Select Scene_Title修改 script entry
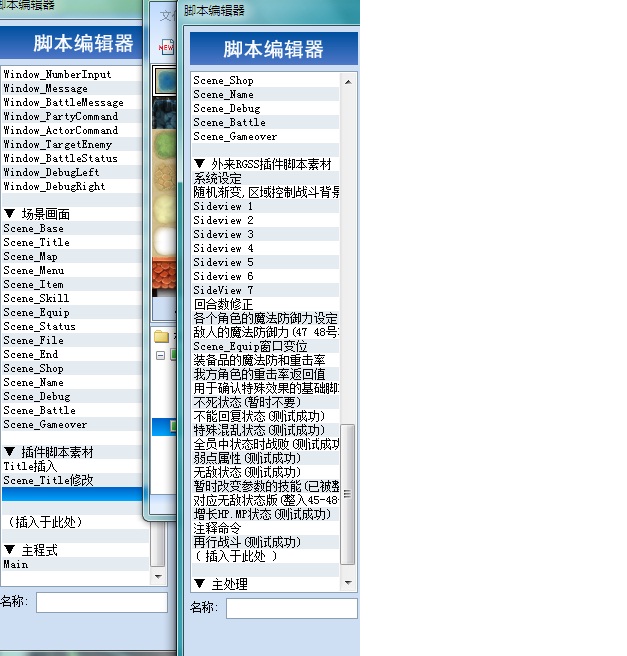This screenshot has width=627, height=656. tap(72, 480)
